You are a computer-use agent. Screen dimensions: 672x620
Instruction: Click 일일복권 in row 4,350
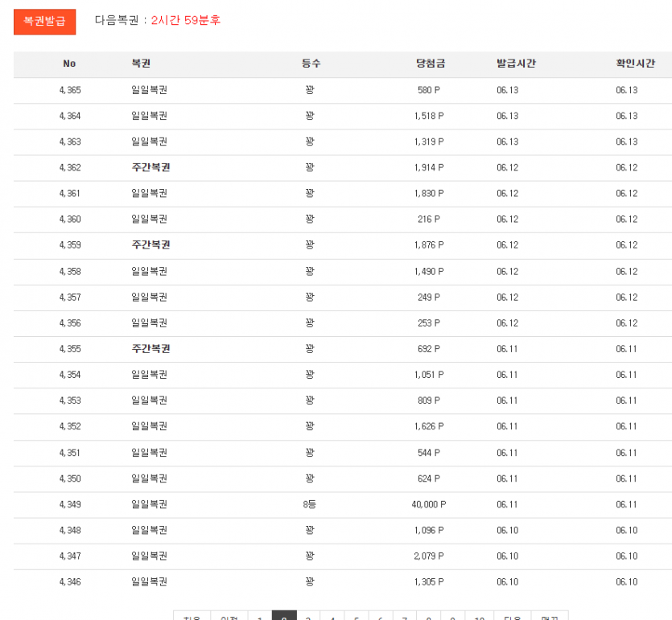coord(149,478)
